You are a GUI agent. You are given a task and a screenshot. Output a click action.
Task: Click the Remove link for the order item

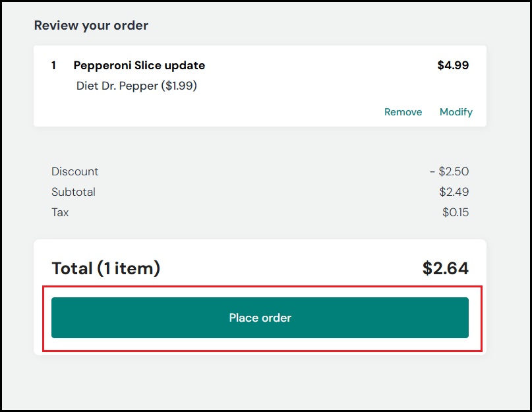tap(403, 112)
